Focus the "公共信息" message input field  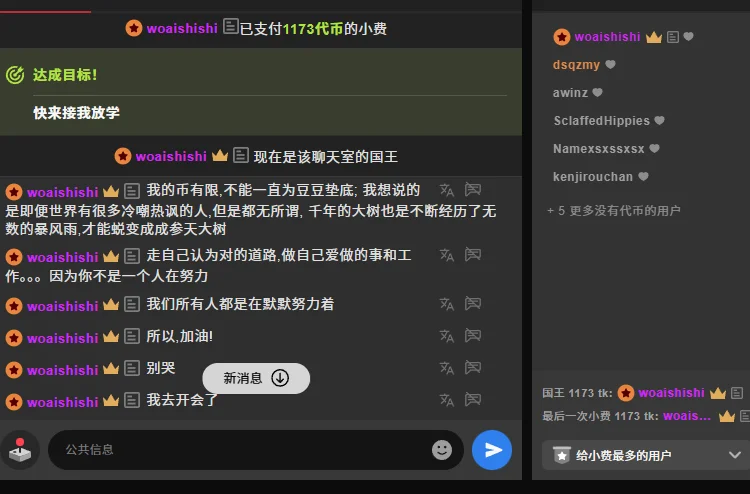[x=240, y=450]
